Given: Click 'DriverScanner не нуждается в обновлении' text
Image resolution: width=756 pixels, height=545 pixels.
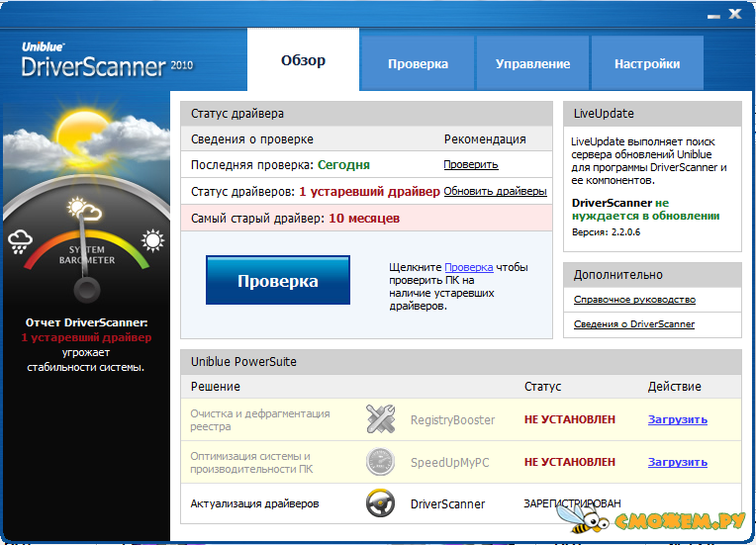Looking at the screenshot, I should tap(645, 209).
